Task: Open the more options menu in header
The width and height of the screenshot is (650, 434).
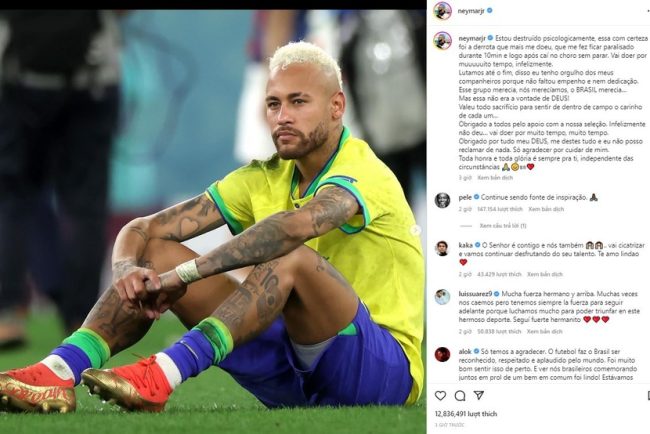Action: point(648,11)
